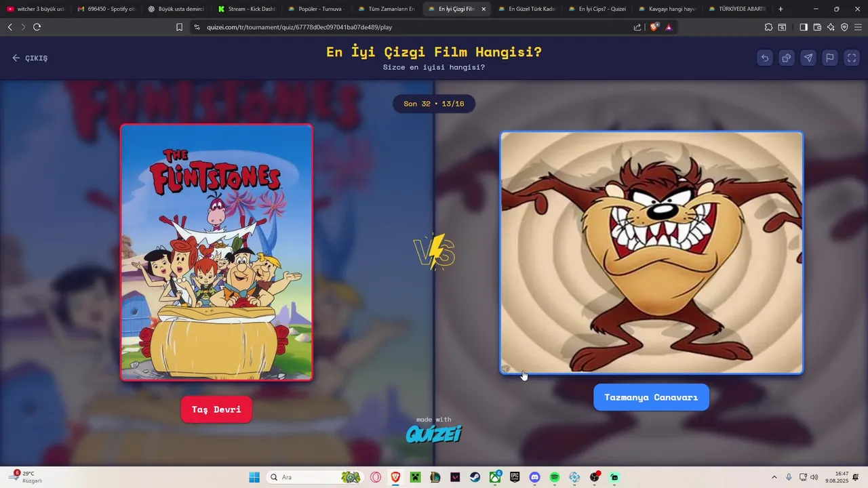Open Leo AI sparkle icon
868x488 pixels.
pyautogui.click(x=831, y=27)
